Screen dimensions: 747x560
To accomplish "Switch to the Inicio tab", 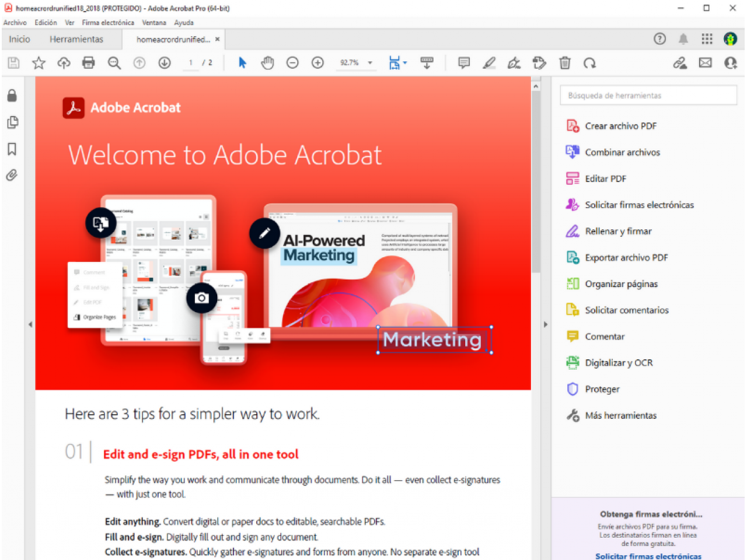I will pos(19,39).
